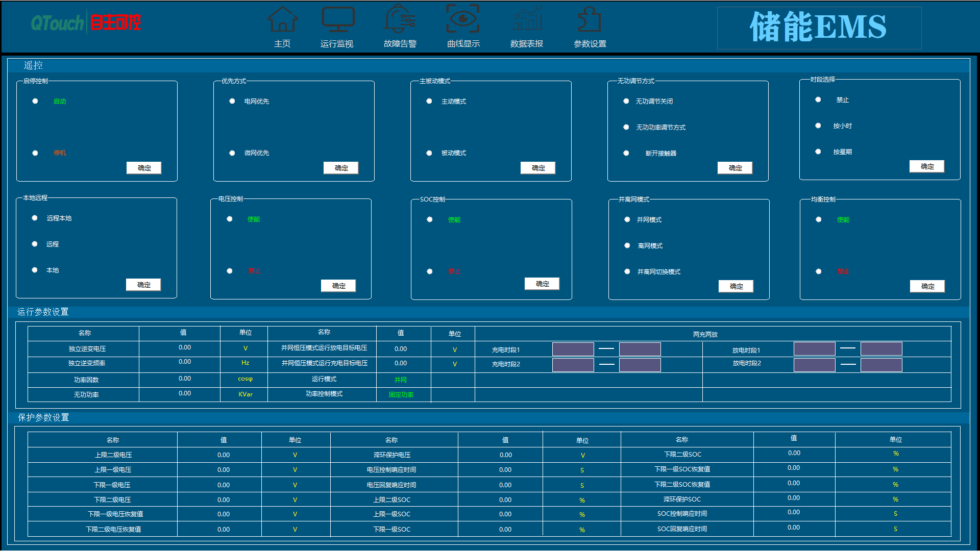The width and height of the screenshot is (980, 551).
Task: Choose 离网模式 radio button
Action: (627, 246)
